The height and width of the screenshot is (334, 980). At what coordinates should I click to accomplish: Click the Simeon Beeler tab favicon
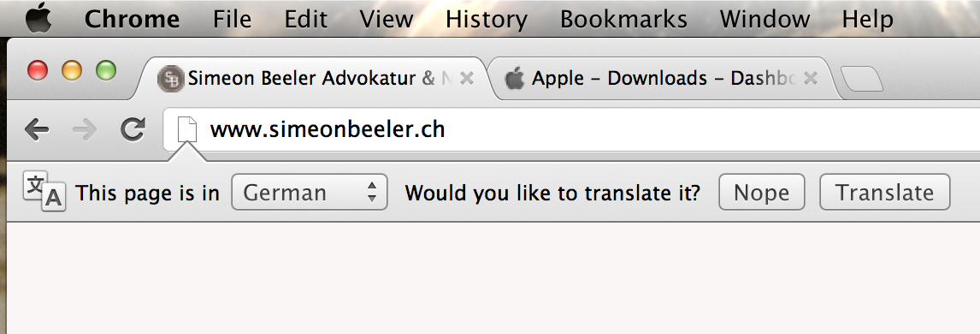pos(170,79)
